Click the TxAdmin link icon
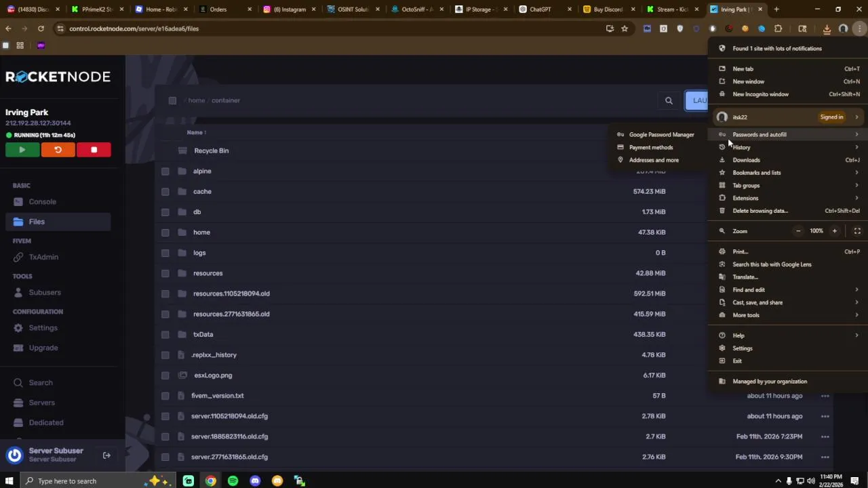 click(x=18, y=258)
